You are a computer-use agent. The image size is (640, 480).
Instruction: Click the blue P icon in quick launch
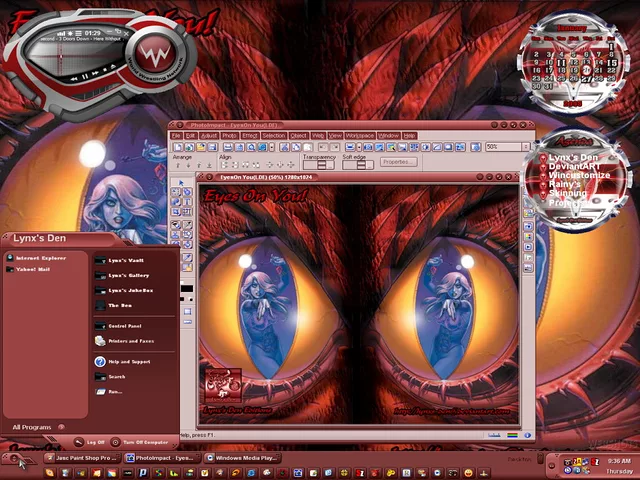143,473
